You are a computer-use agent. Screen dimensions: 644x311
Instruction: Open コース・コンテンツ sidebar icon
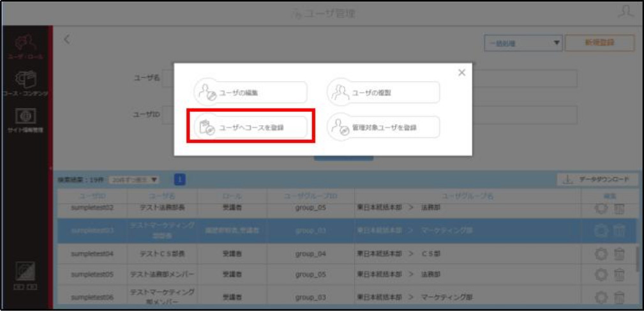(x=25, y=84)
